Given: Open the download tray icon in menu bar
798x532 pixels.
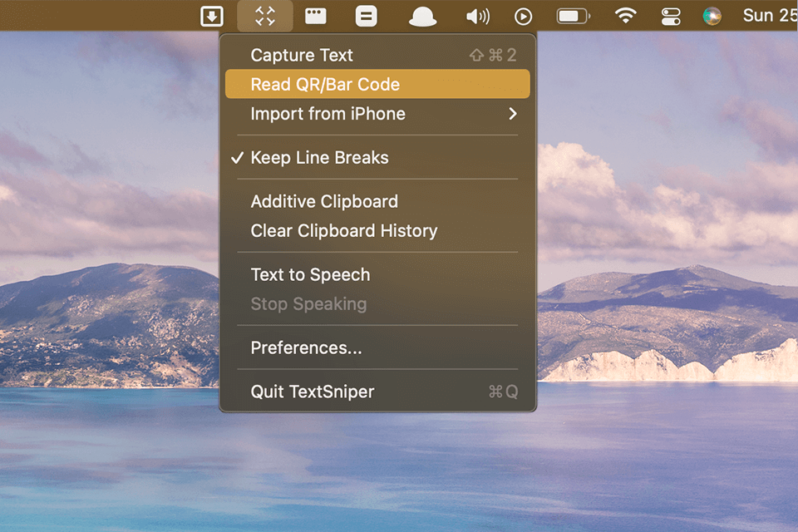Looking at the screenshot, I should [212, 17].
